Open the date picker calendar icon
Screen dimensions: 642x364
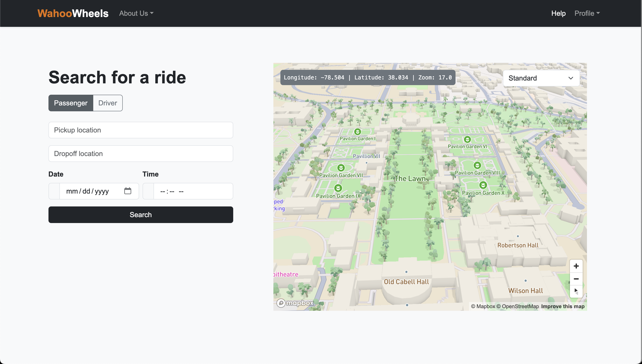[x=128, y=191]
